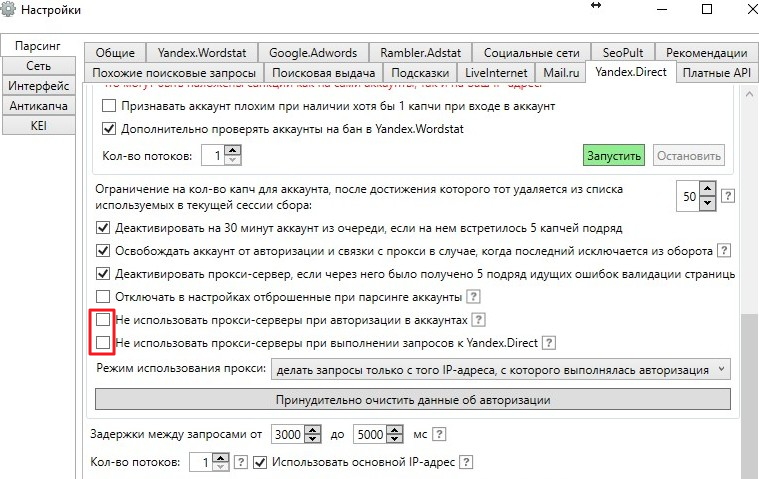Screen dimensions: 759x479
Task: Decrease maximum delay 5000 stepper
Action: [x=395, y=439]
